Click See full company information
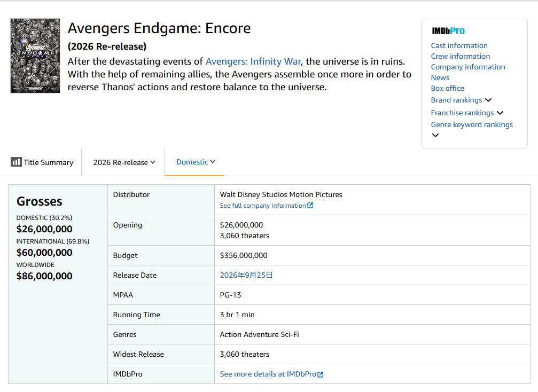Image resolution: width=538 pixels, height=392 pixels. pyautogui.click(x=263, y=206)
